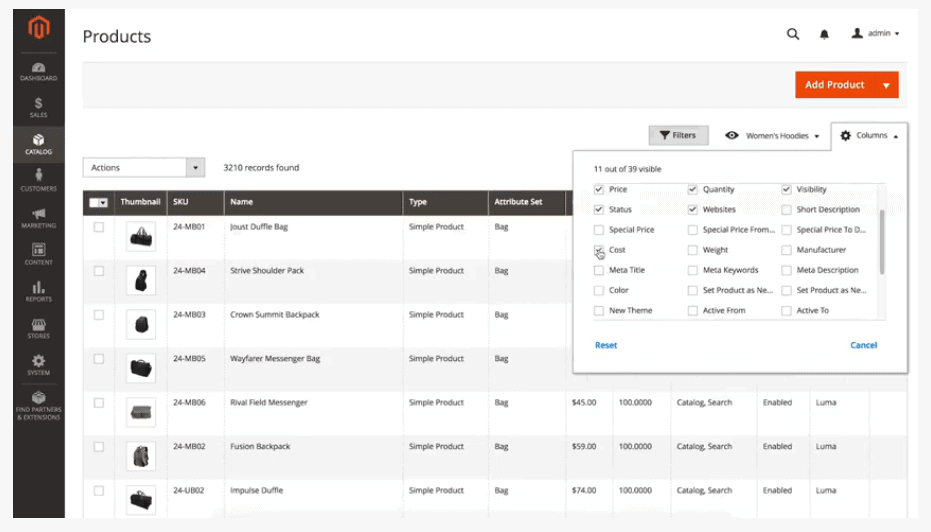The image size is (931, 532).
Task: Enable the Short Description column
Action: [786, 210]
